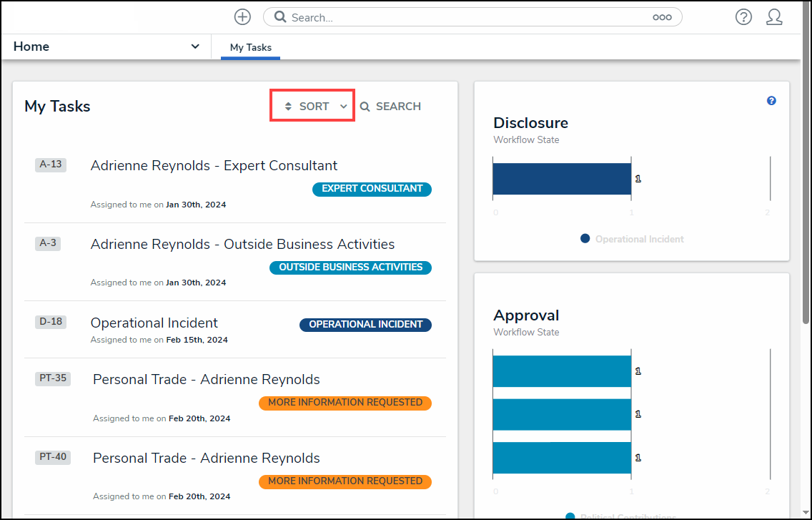Viewport: 812px width, 520px height.
Task: Open the Operational Incident task
Action: click(x=154, y=323)
